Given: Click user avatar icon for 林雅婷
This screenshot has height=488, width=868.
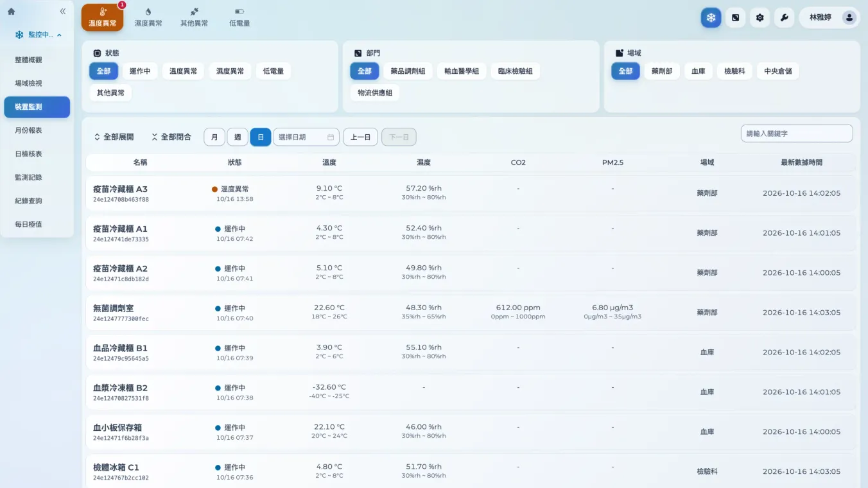Looking at the screenshot, I should (x=849, y=18).
